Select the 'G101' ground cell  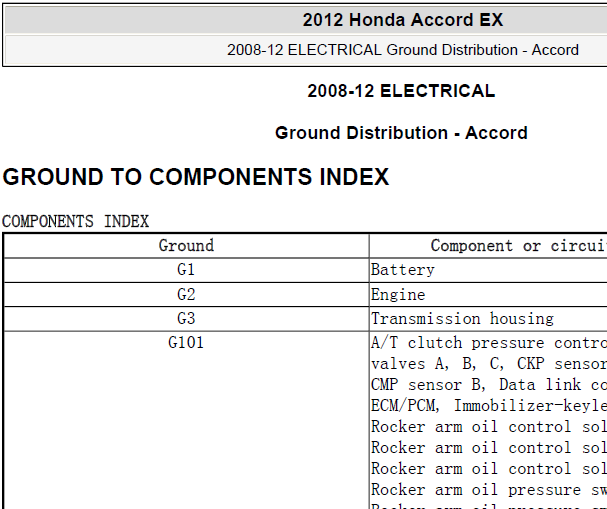pos(186,420)
